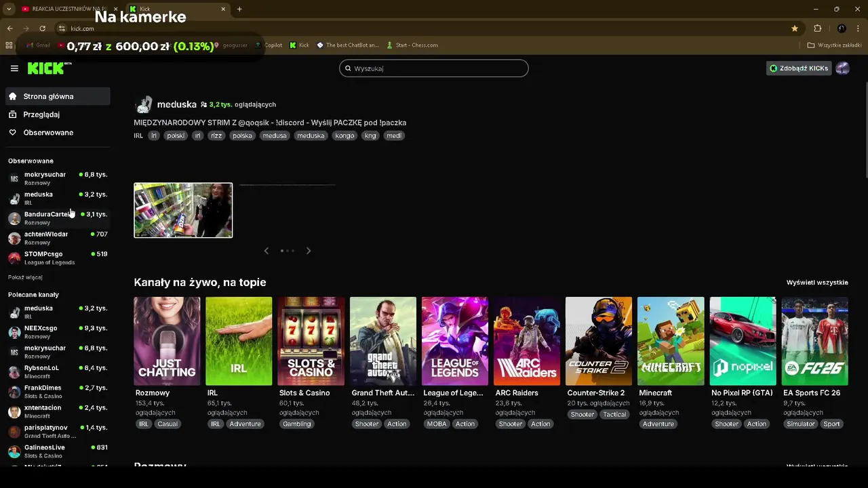Click the meduska avatar in stream header
This screenshot has height=488, width=868.
tap(144, 104)
